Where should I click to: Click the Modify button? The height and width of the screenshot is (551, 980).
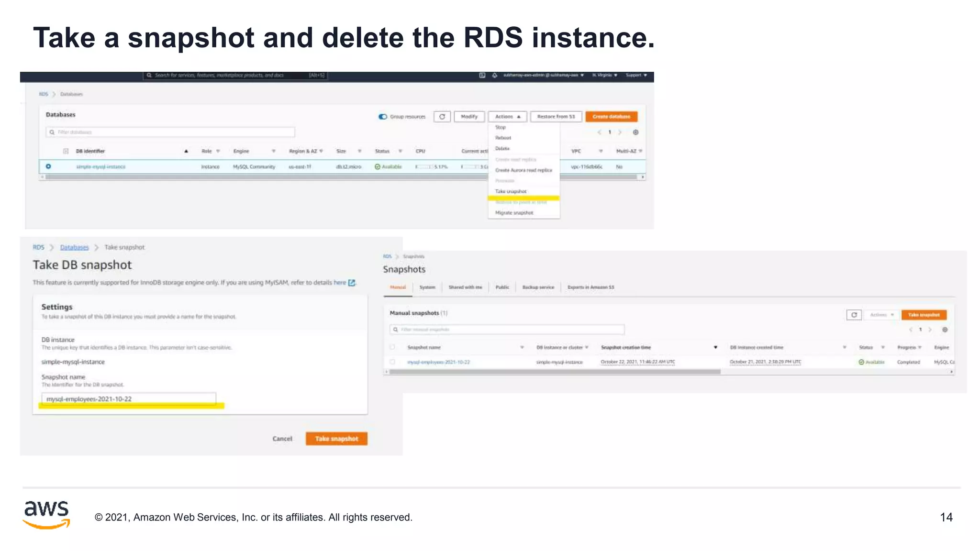point(469,117)
